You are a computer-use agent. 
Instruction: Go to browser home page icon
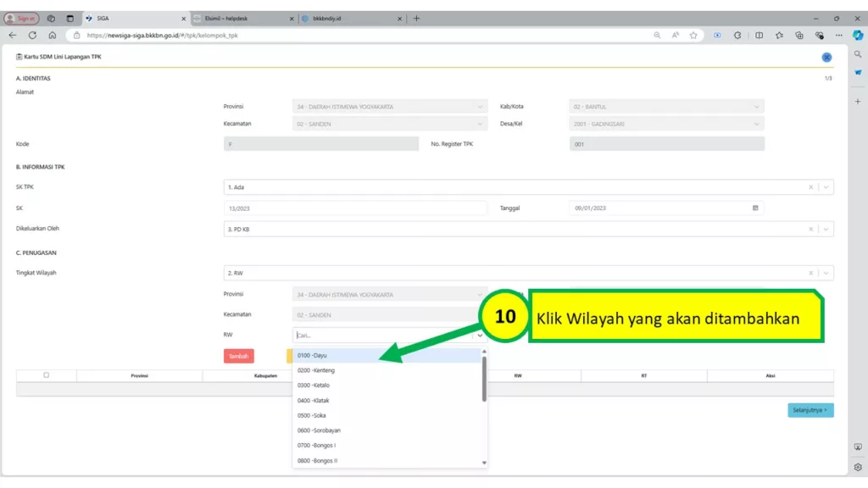click(x=52, y=36)
